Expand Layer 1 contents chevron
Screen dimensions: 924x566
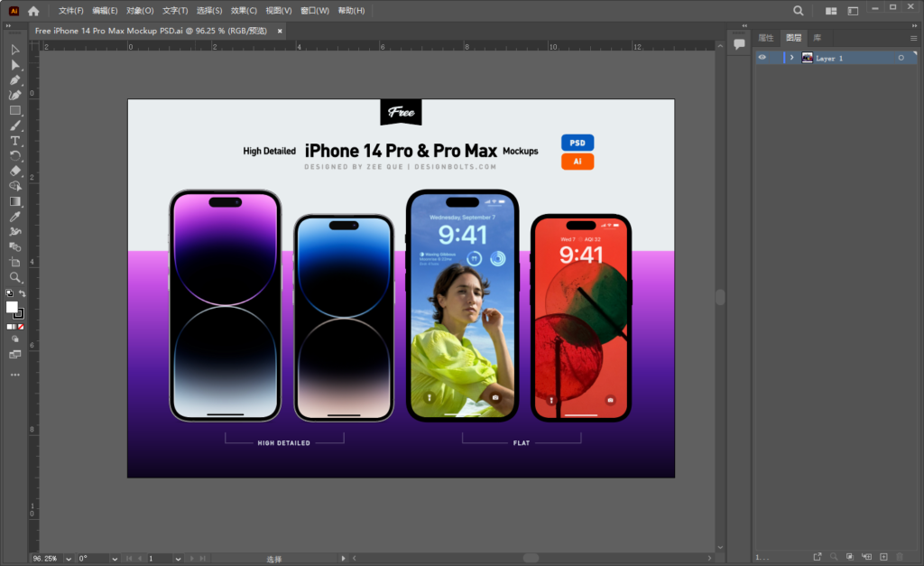coord(792,58)
